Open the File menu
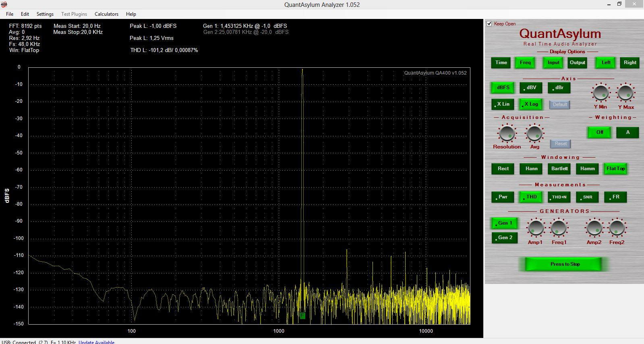644x344 pixels. (10, 14)
